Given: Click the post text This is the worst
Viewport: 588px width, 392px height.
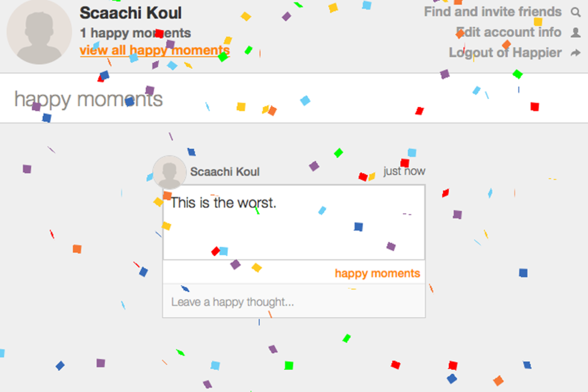Looking at the screenshot, I should coord(223,203).
